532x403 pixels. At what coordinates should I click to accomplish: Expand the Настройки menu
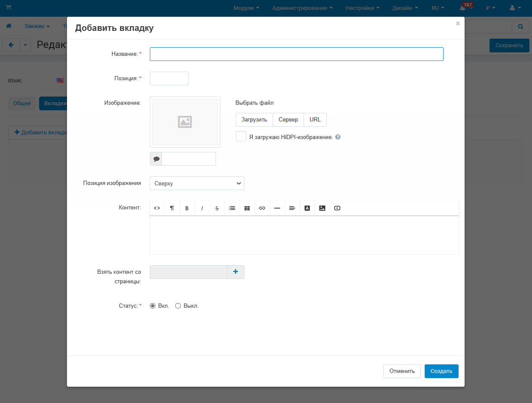pyautogui.click(x=362, y=8)
